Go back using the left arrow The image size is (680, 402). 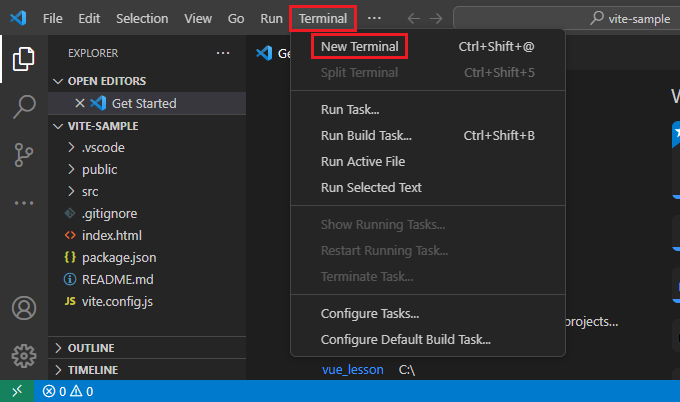tap(414, 18)
